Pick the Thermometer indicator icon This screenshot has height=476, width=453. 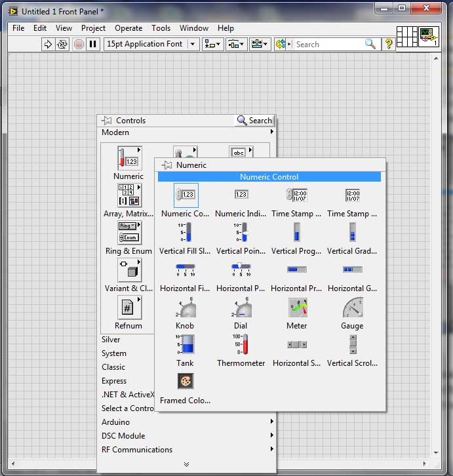click(x=241, y=345)
